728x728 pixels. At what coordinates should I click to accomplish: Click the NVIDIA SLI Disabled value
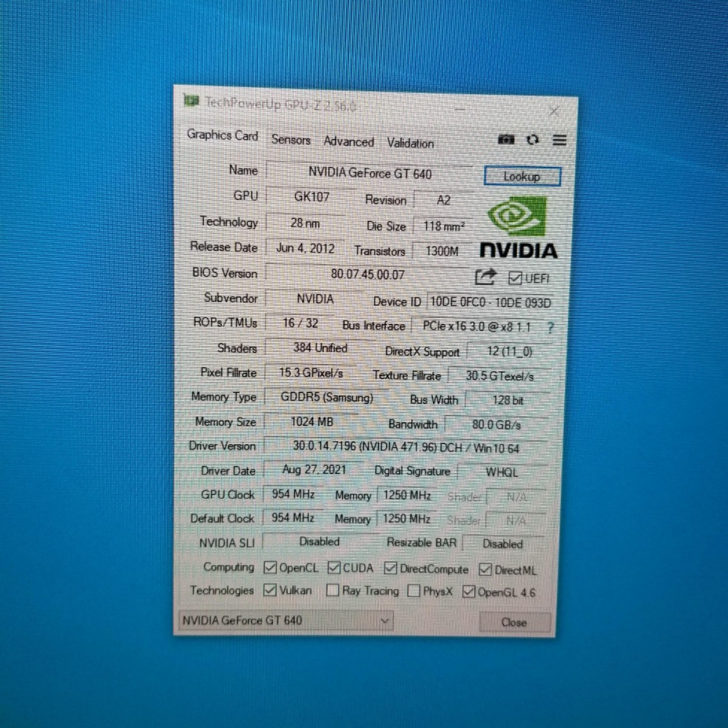click(x=319, y=542)
